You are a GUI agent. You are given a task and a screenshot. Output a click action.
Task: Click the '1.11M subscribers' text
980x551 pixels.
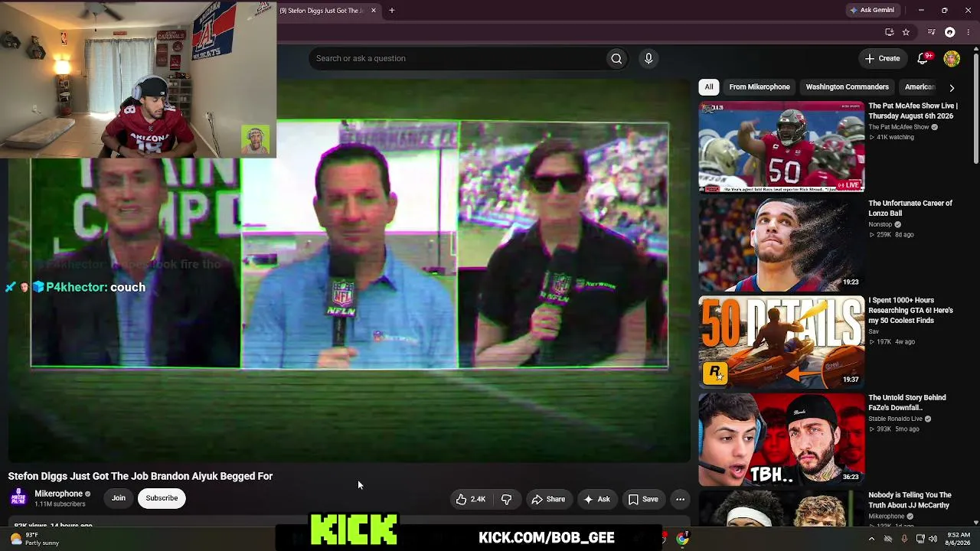click(x=60, y=504)
